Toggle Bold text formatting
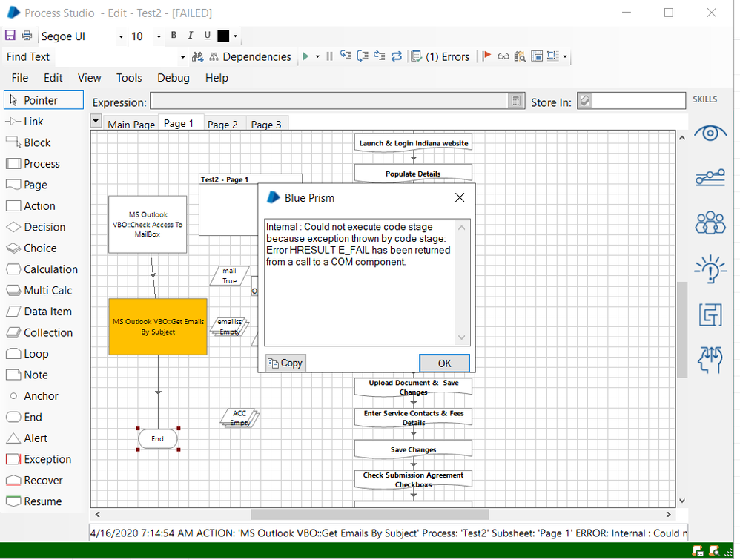 174,36
